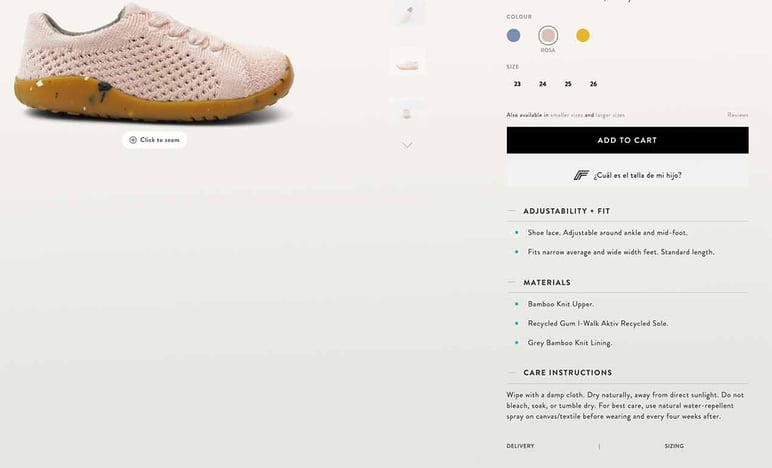Open the Delivery tab
This screenshot has height=468, width=772.
pos(520,446)
